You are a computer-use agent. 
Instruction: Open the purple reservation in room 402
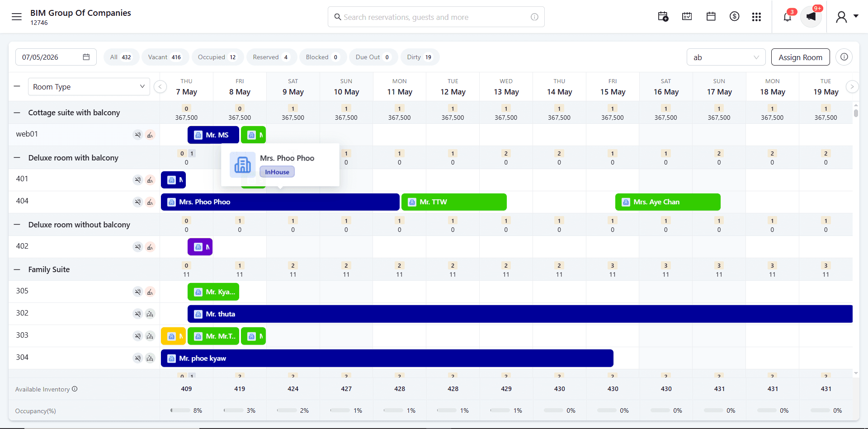200,247
